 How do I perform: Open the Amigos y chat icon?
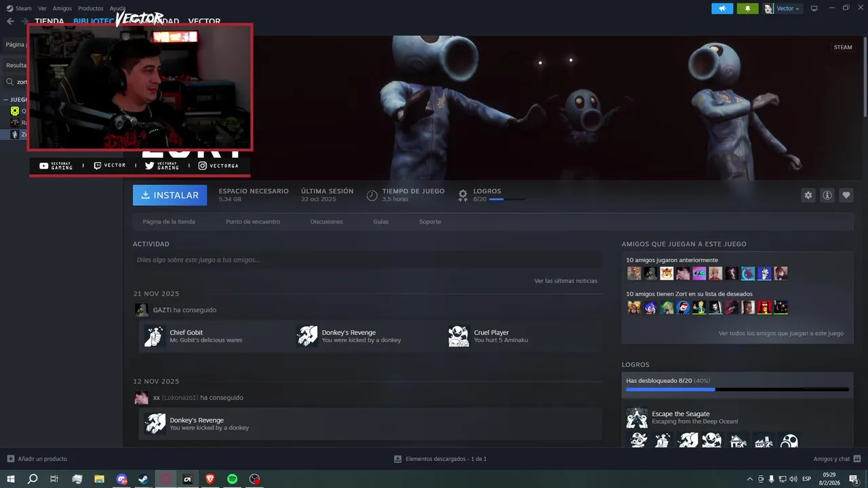[x=857, y=459]
